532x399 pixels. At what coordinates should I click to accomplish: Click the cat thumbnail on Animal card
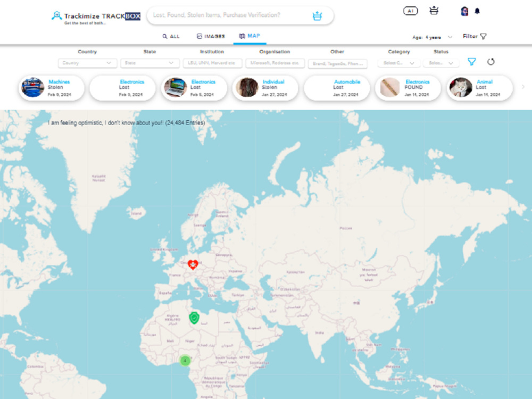point(461,88)
